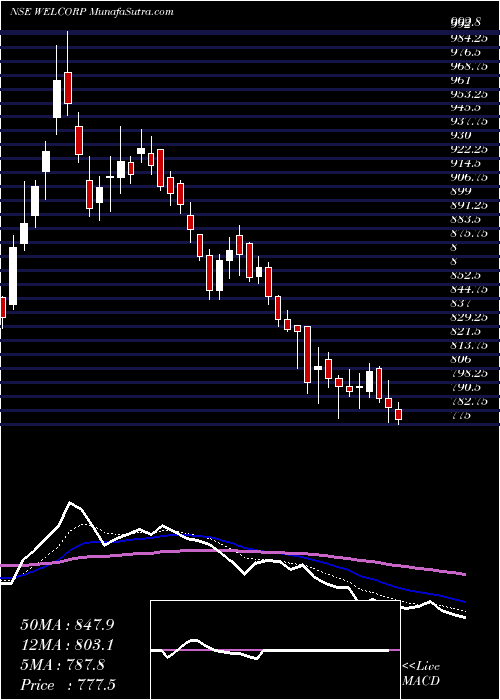Click the Price : 777.5 readout
Screen dimensions: 500x700
(x=70, y=685)
